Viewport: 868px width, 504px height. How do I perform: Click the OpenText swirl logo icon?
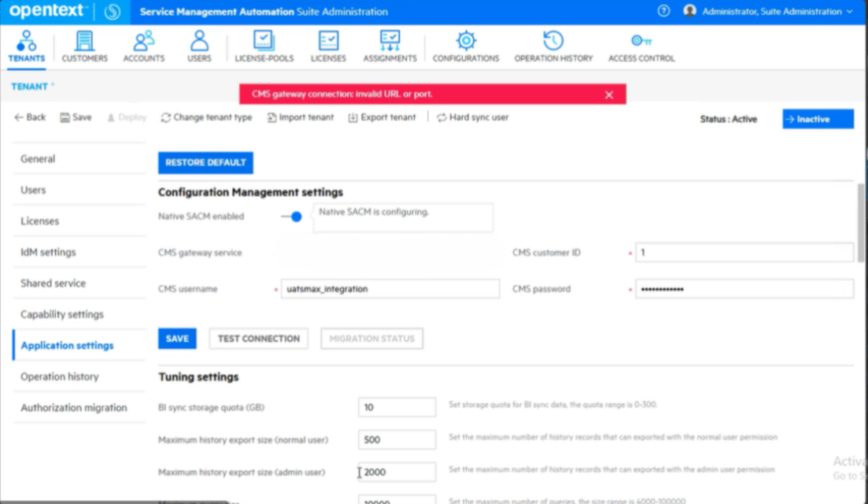click(113, 12)
